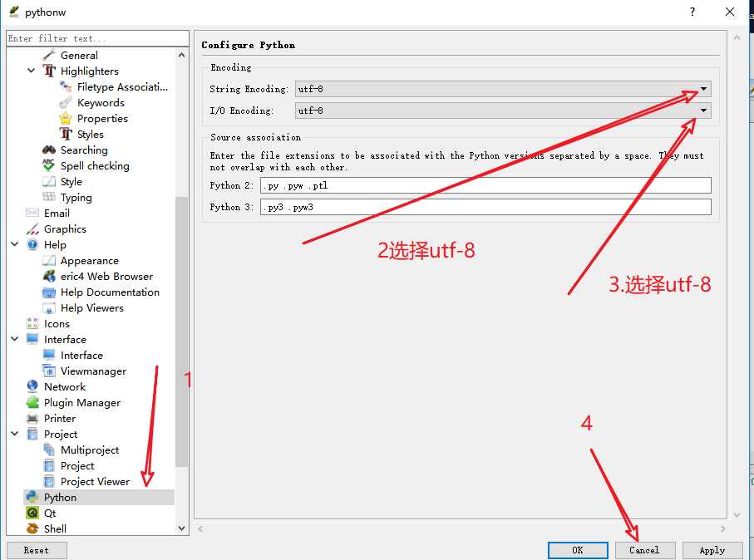Click the Viewmanager icon
This screenshot has height=560, width=754.
click(x=49, y=371)
